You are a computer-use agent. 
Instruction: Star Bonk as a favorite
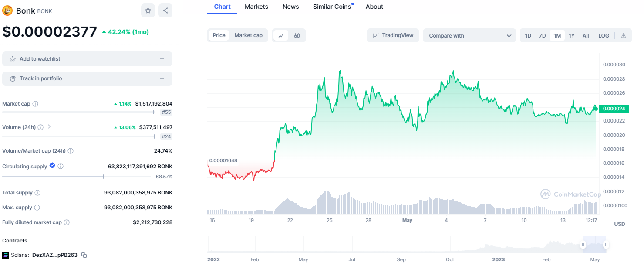tap(148, 11)
